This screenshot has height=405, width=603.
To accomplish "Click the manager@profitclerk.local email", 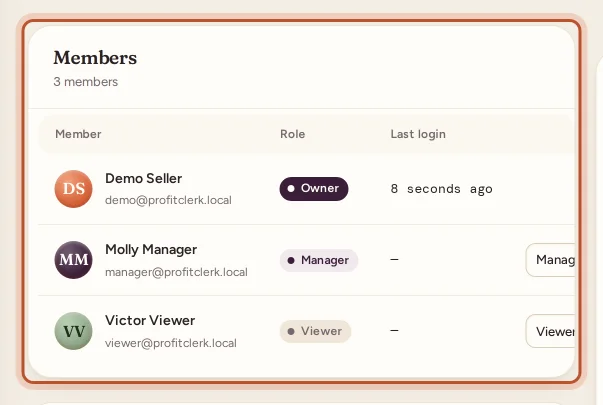I will [x=176, y=272].
